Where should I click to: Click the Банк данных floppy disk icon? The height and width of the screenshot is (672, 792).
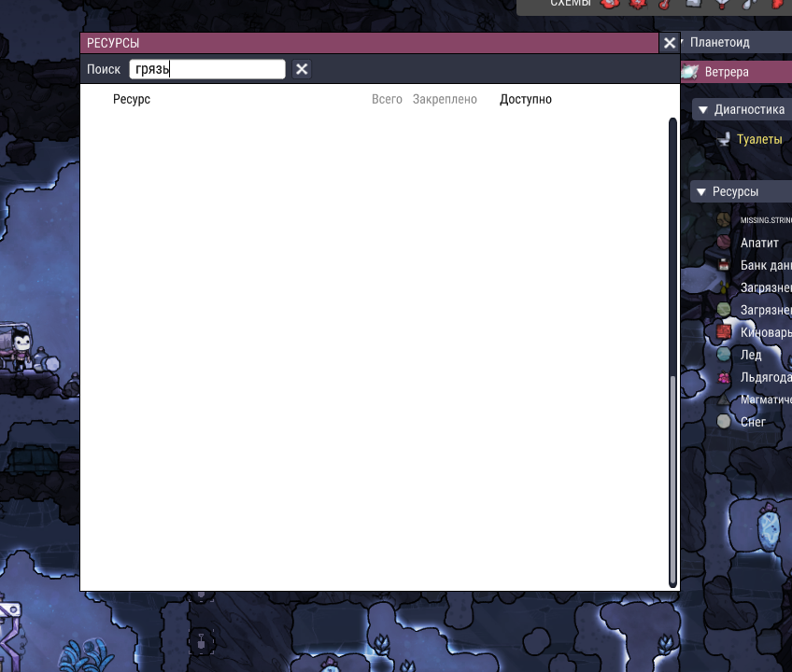(x=724, y=264)
